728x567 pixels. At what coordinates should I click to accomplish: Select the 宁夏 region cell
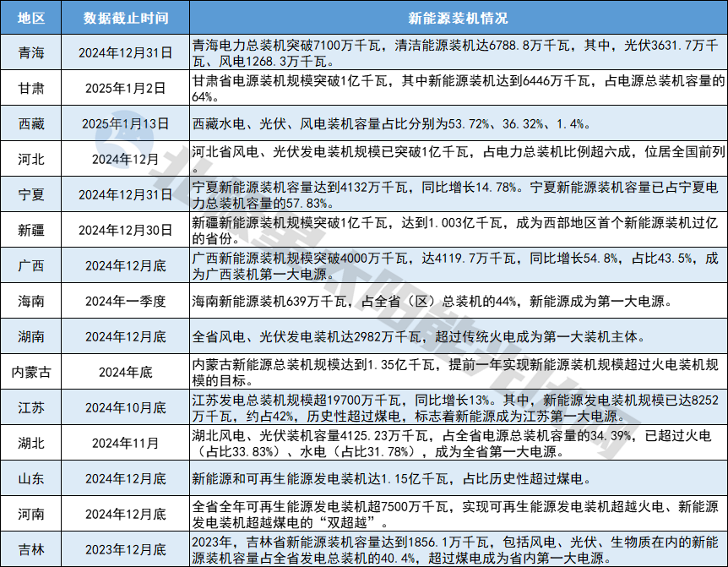click(31, 194)
